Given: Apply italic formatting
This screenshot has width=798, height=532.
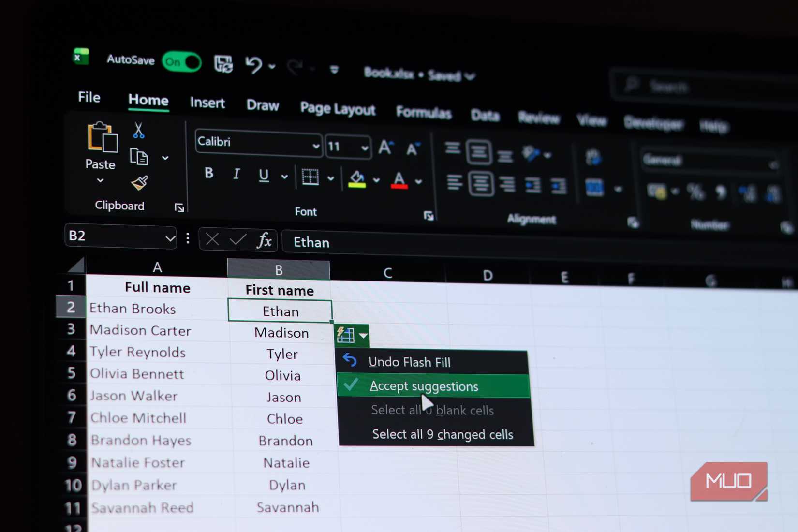Looking at the screenshot, I should (x=236, y=174).
